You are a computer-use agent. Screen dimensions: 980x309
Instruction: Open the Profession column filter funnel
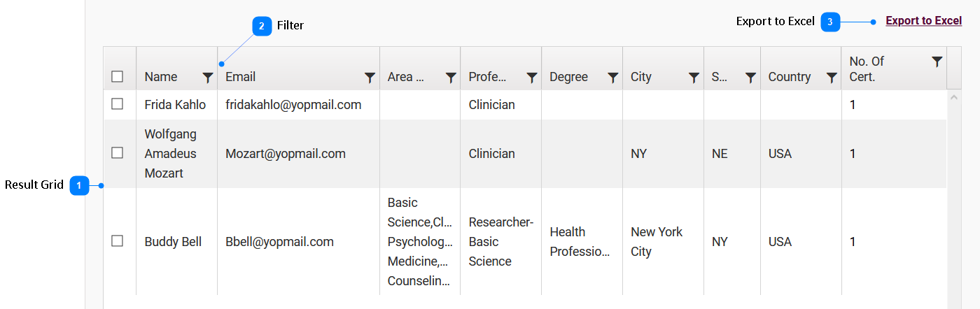tap(532, 78)
